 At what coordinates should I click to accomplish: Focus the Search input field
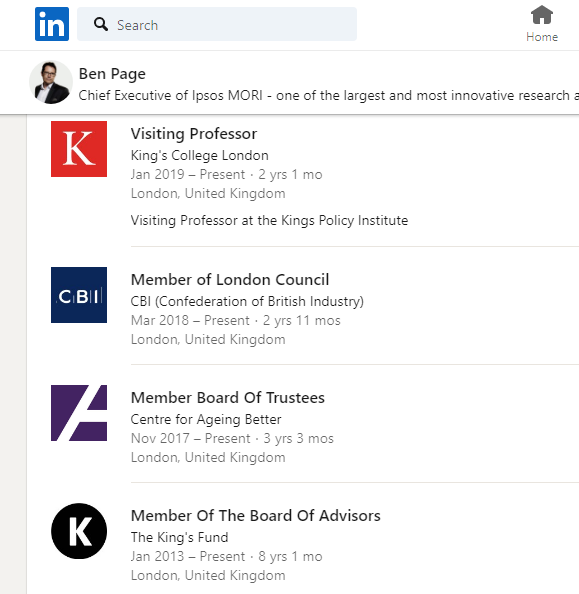217,24
